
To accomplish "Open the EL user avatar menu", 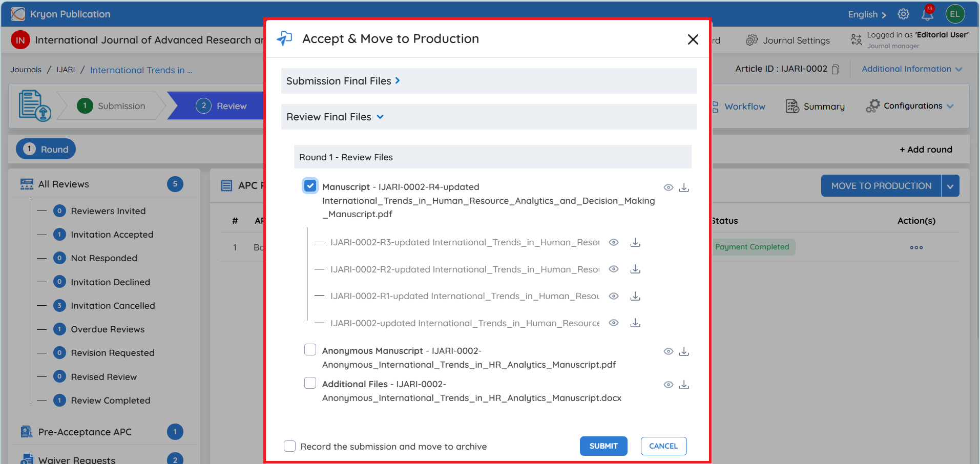I will coord(955,14).
